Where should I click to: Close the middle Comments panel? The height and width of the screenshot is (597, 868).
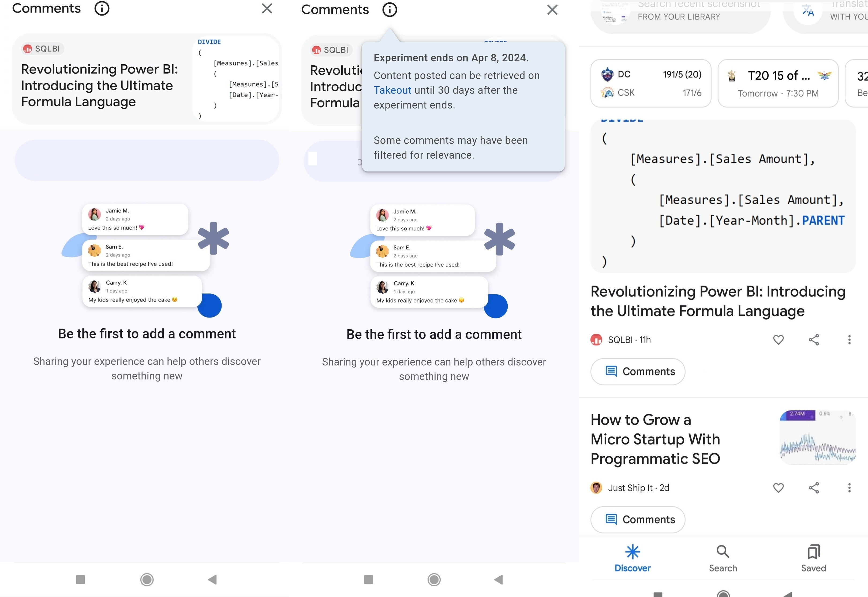click(552, 10)
